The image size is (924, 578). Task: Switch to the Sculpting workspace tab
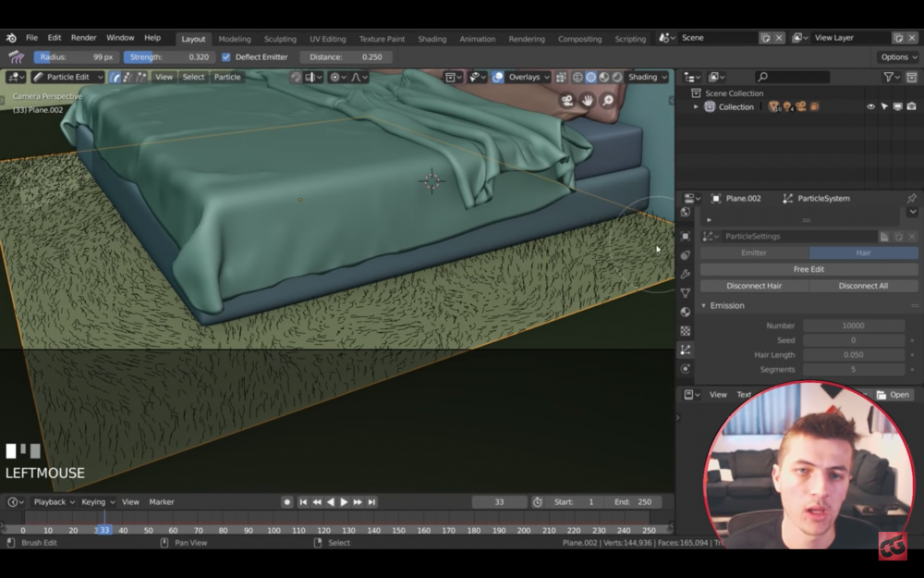(x=280, y=39)
